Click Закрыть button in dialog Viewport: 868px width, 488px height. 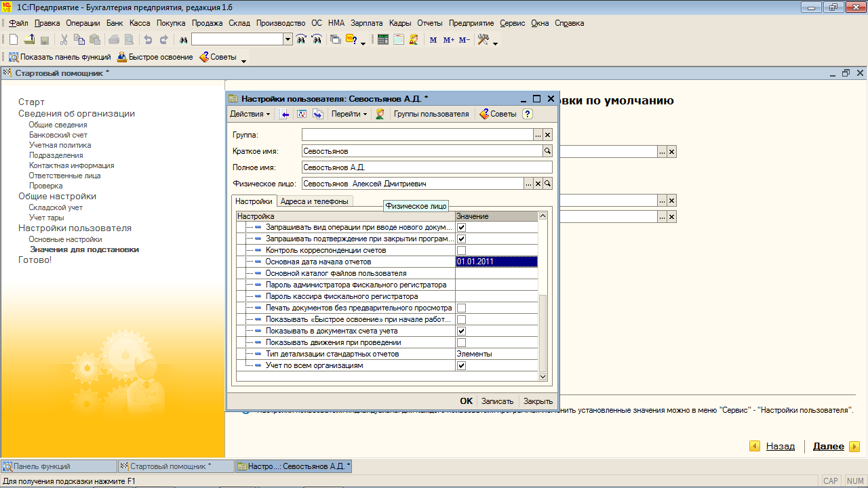point(538,401)
